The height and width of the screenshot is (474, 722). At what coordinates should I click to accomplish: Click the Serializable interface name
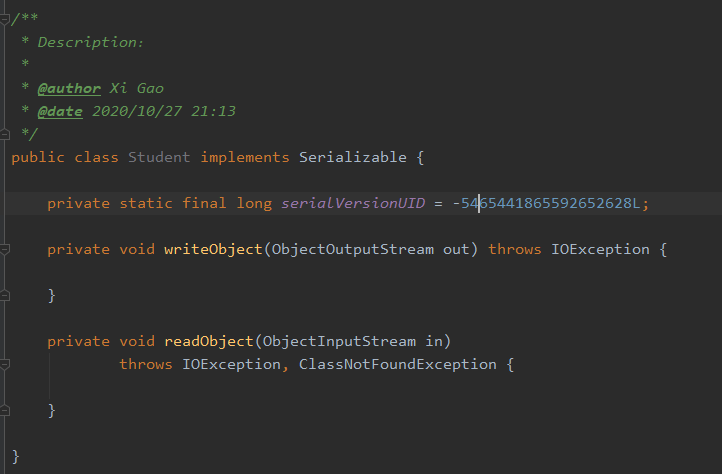coord(353,158)
